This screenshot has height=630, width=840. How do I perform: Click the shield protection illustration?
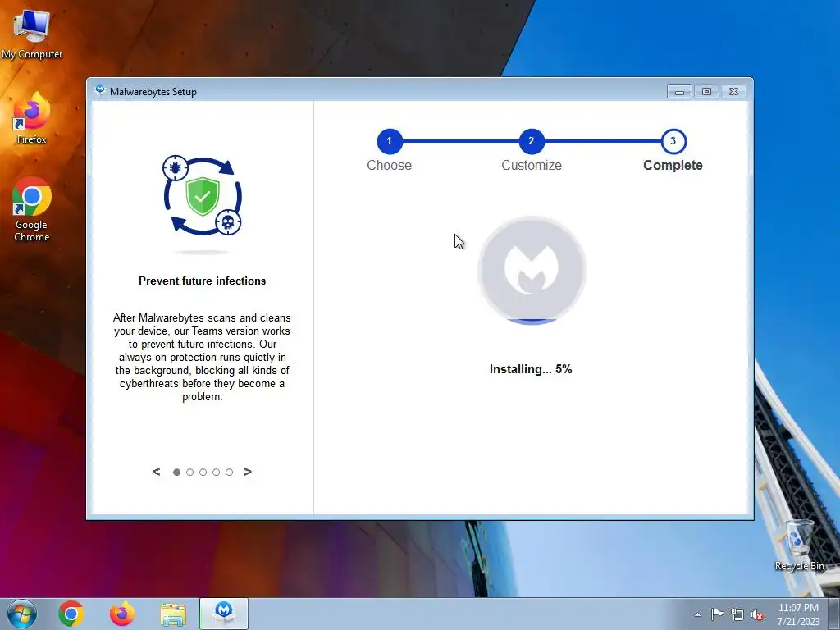click(x=203, y=196)
